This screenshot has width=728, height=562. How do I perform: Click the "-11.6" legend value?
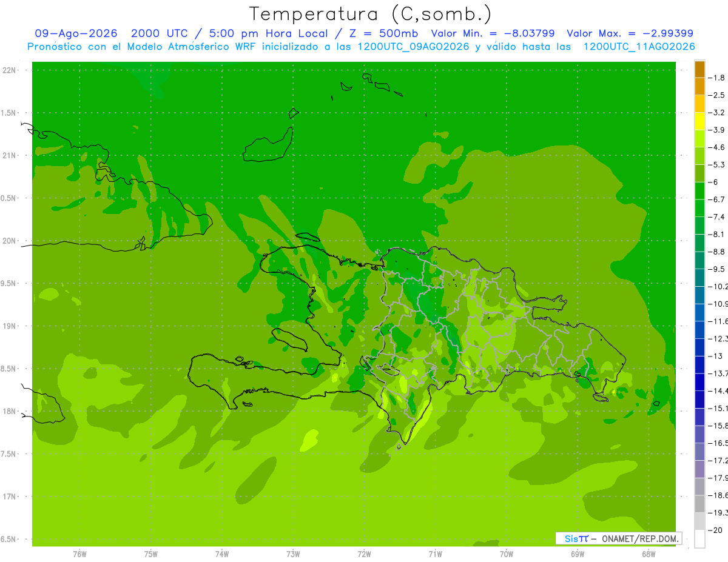pos(718,321)
